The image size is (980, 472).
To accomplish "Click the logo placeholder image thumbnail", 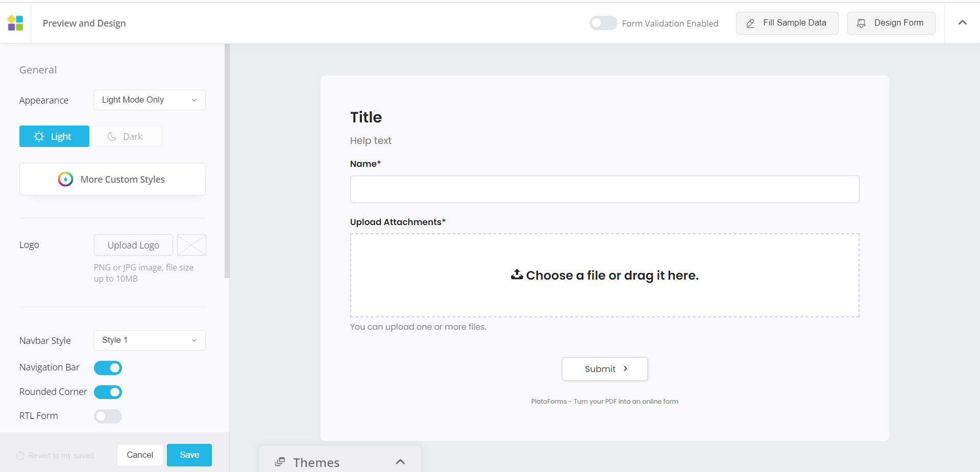I will tap(191, 245).
